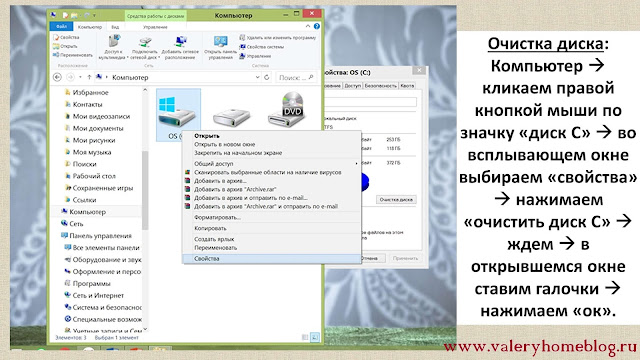Image resolution: width=640 pixels, height=360 pixels.
Task: Collapse the ribbon with chevron
Action: [x=308, y=26]
